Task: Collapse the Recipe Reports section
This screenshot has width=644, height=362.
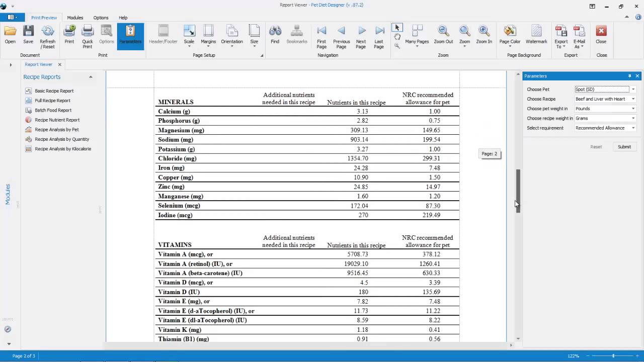Action: [91, 77]
